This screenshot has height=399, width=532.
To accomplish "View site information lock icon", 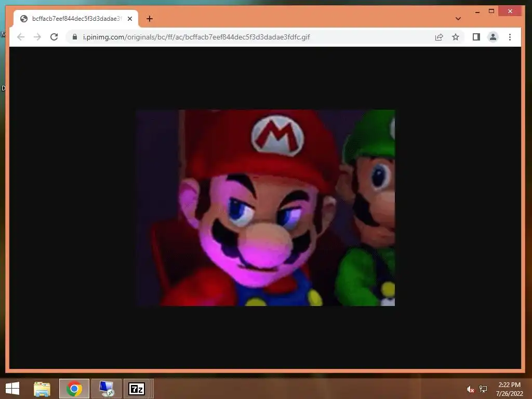I will (75, 37).
